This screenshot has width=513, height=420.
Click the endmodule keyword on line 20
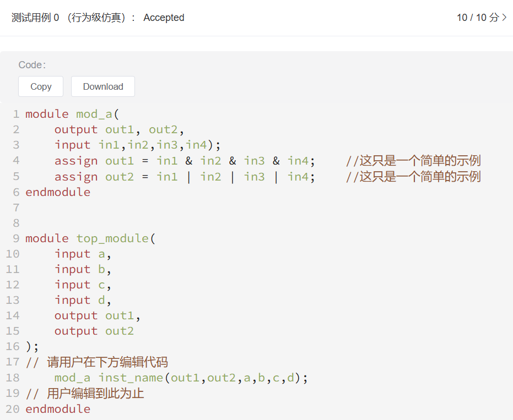[x=57, y=408]
